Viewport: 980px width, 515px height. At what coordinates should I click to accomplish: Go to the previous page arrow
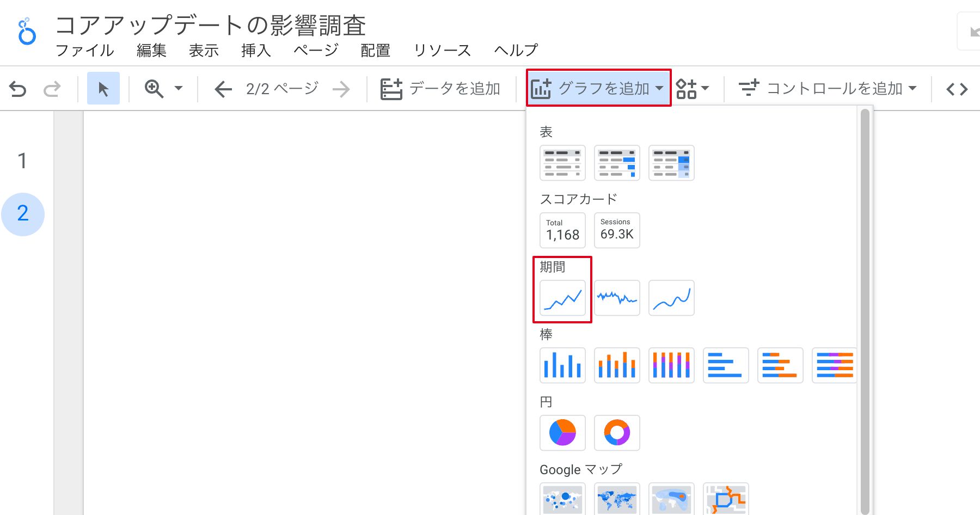(x=223, y=89)
